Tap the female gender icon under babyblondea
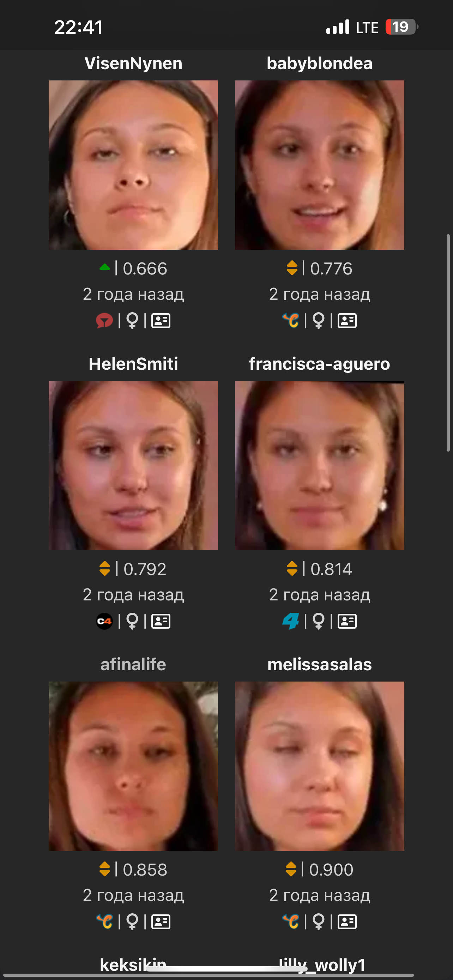Screen dimensions: 453x980 [318, 321]
